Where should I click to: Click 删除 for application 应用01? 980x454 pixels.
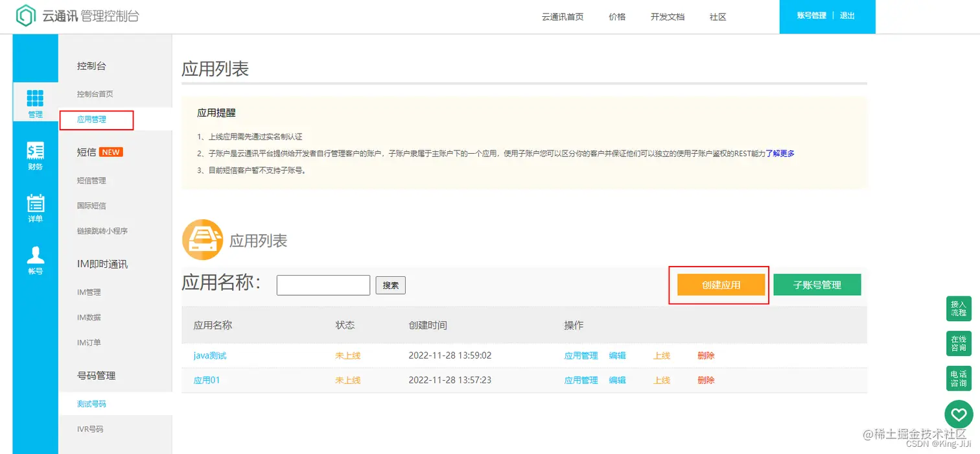[x=706, y=380]
